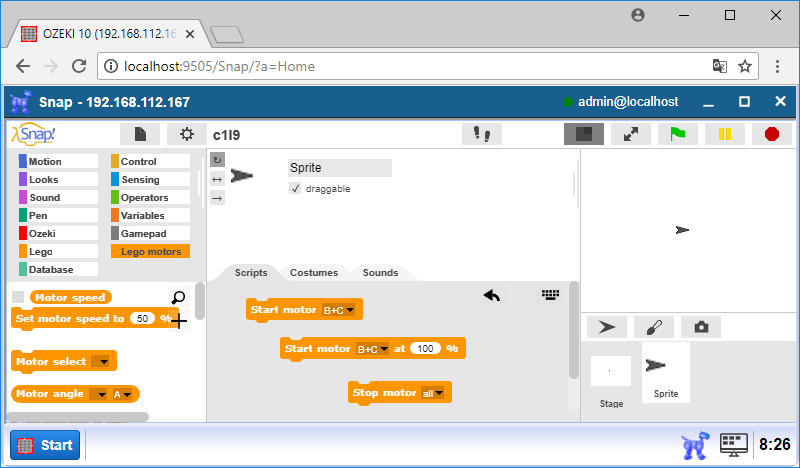Edit the 100 percent speed value
Viewport: 800px width, 468px height.
(x=425, y=349)
